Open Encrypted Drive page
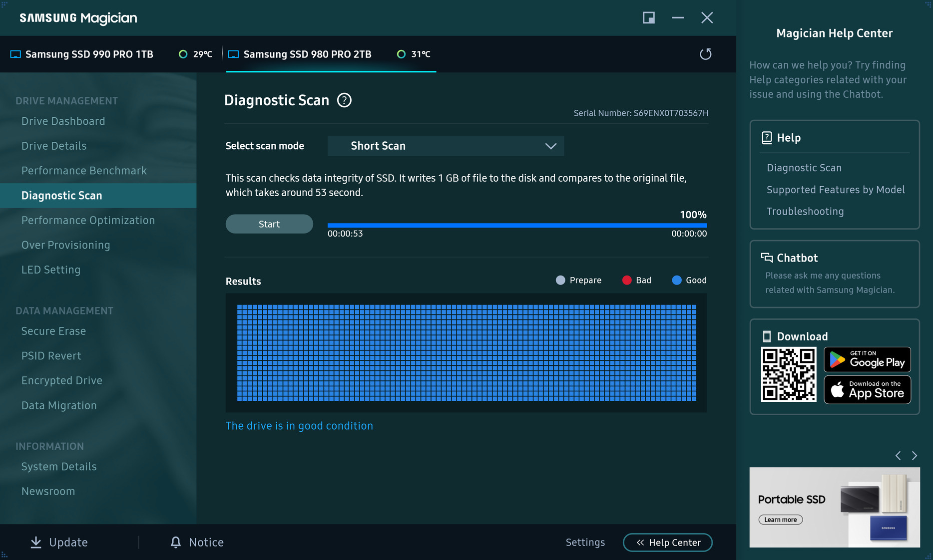Image resolution: width=933 pixels, height=560 pixels. 62,380
